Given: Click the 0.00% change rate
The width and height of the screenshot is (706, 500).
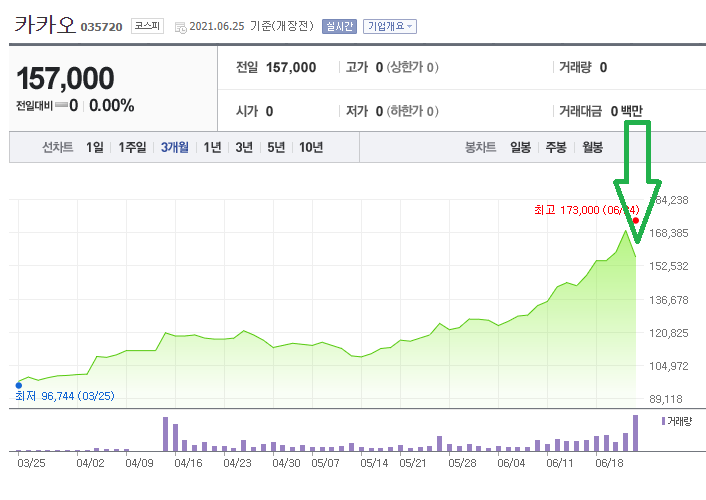Looking at the screenshot, I should (112, 106).
